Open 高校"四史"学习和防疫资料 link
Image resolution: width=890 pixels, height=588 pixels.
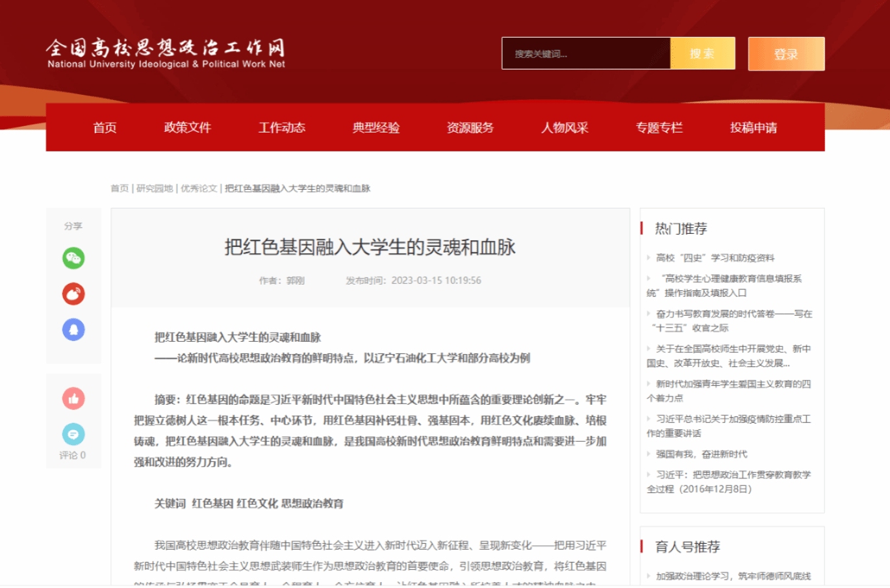tap(715, 258)
